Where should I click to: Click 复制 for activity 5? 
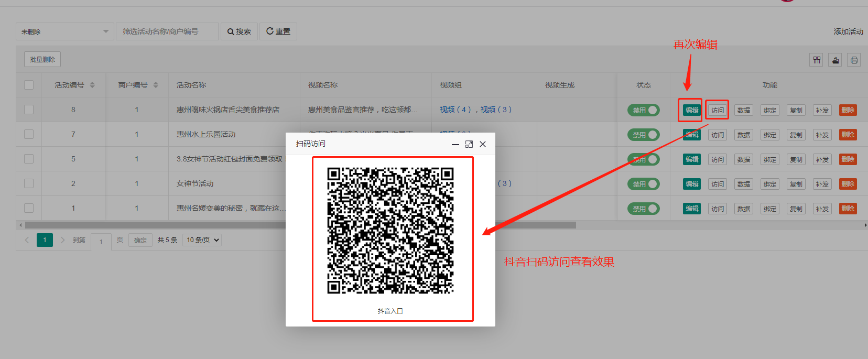(796, 159)
